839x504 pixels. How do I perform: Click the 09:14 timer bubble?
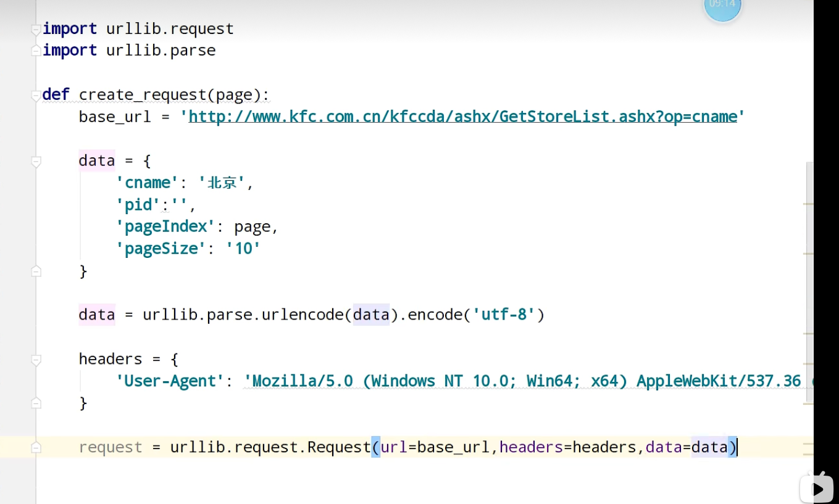pos(722,7)
